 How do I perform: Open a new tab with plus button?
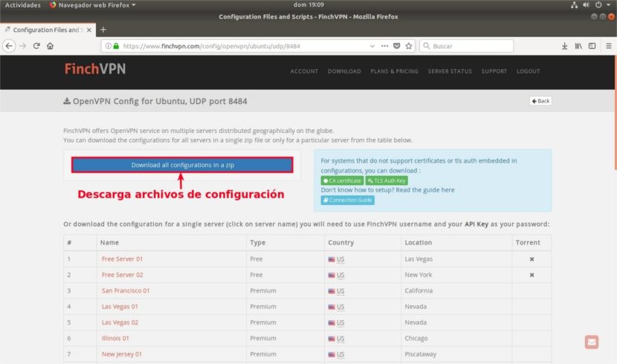pos(103,30)
